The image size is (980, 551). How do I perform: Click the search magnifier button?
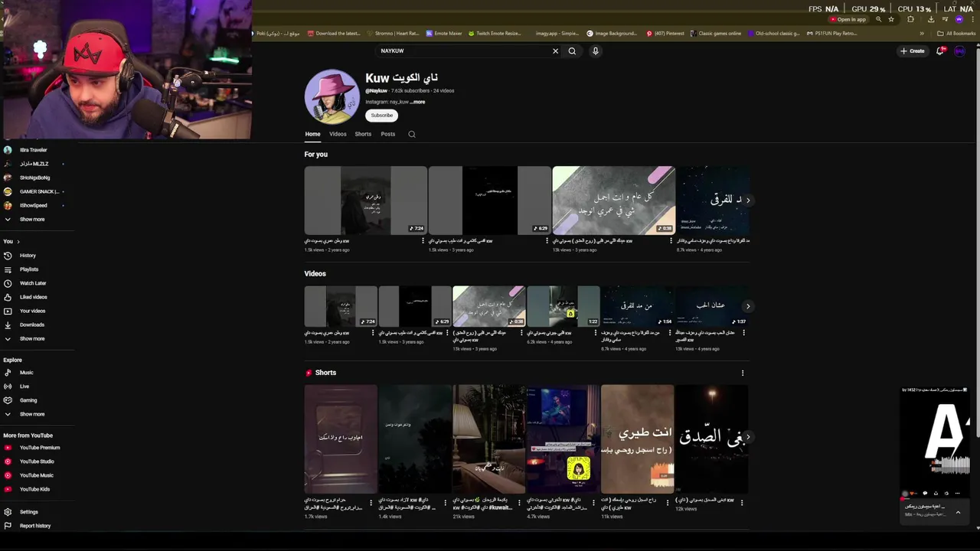tap(572, 51)
